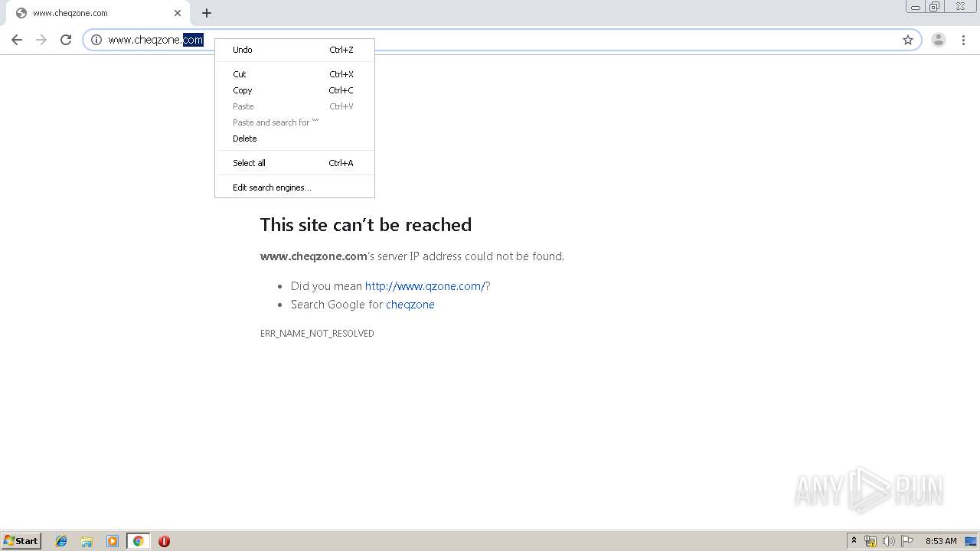Open the Windows Start button
The height and width of the screenshot is (551, 980).
(x=21, y=541)
